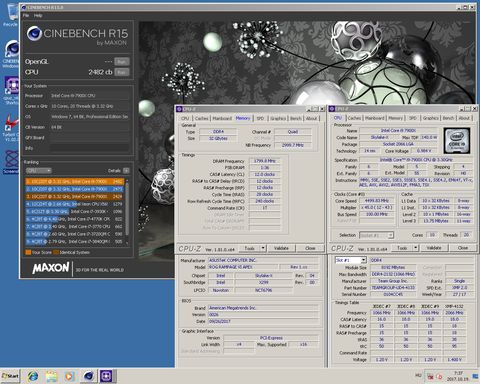480x384 pixels.
Task: Click the brown Identical System legend swatch
Action: (x=56, y=252)
